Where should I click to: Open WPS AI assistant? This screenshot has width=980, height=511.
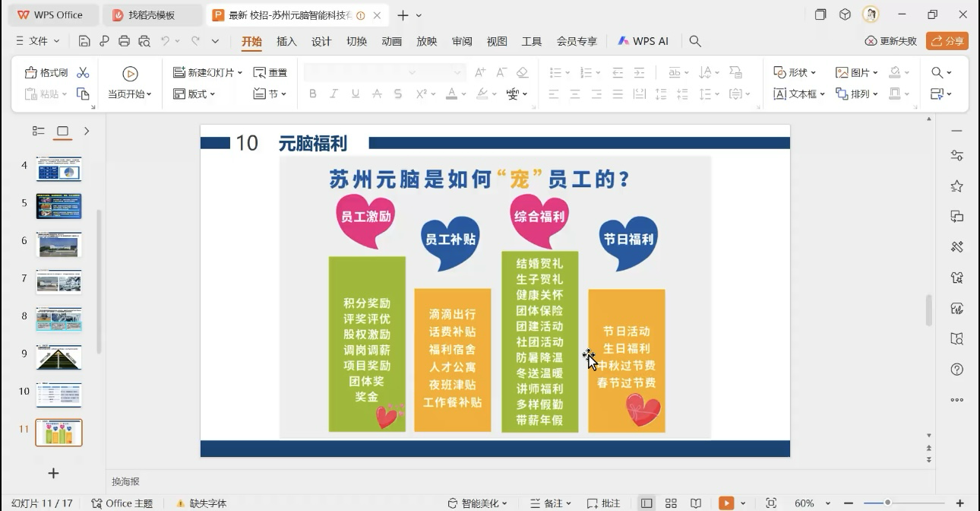pyautogui.click(x=643, y=41)
